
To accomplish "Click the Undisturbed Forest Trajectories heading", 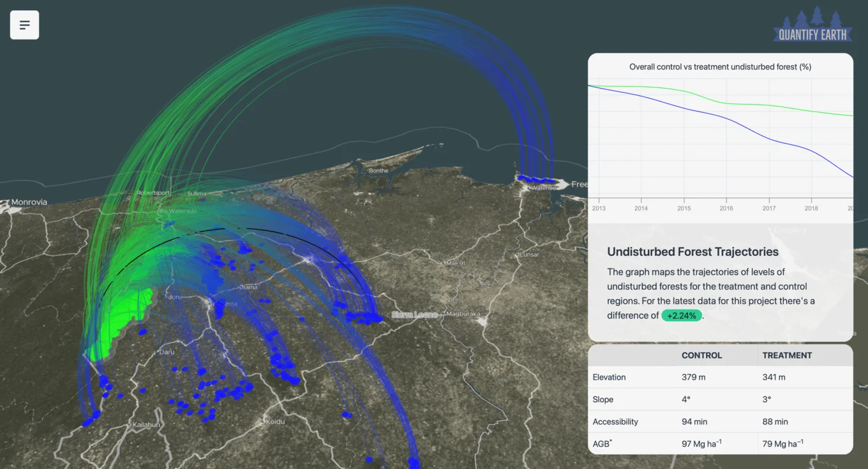I will pos(692,251).
